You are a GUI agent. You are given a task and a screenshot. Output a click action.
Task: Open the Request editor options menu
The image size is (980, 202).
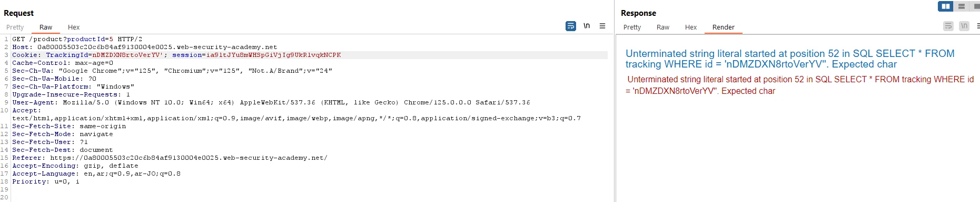click(x=602, y=26)
